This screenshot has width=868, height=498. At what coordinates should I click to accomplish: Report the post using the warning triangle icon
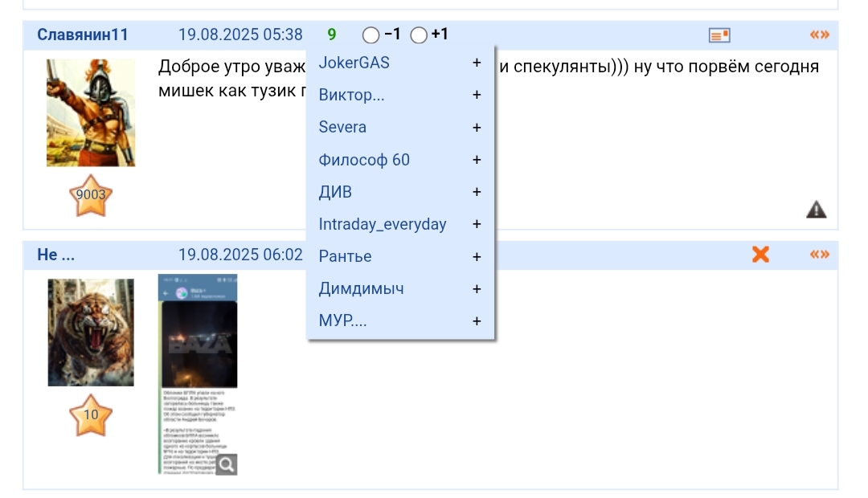(x=816, y=210)
